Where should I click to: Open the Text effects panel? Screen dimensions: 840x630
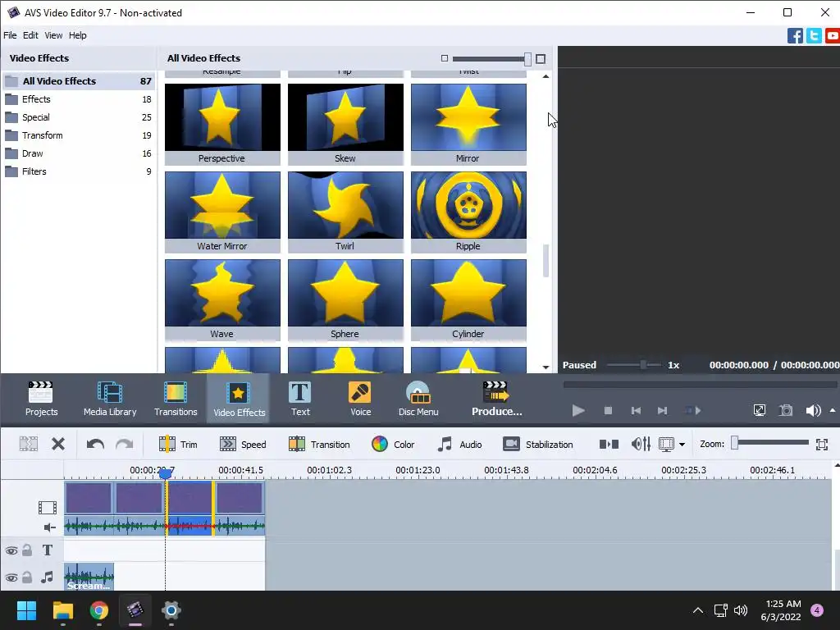click(300, 399)
